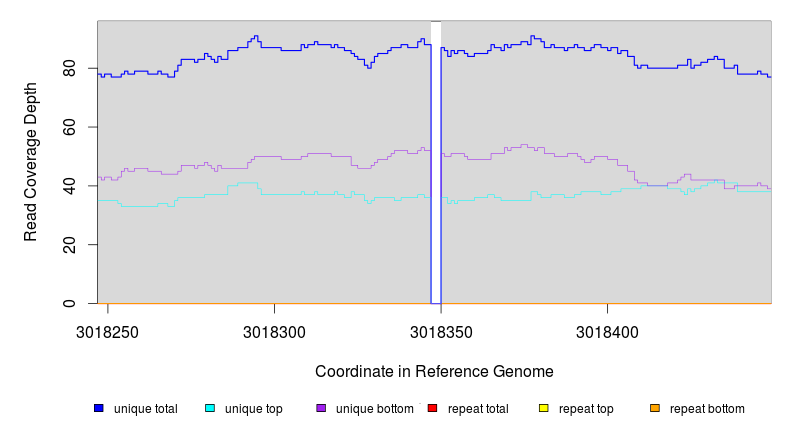Select the "repeat bottom" legend label

(x=707, y=409)
